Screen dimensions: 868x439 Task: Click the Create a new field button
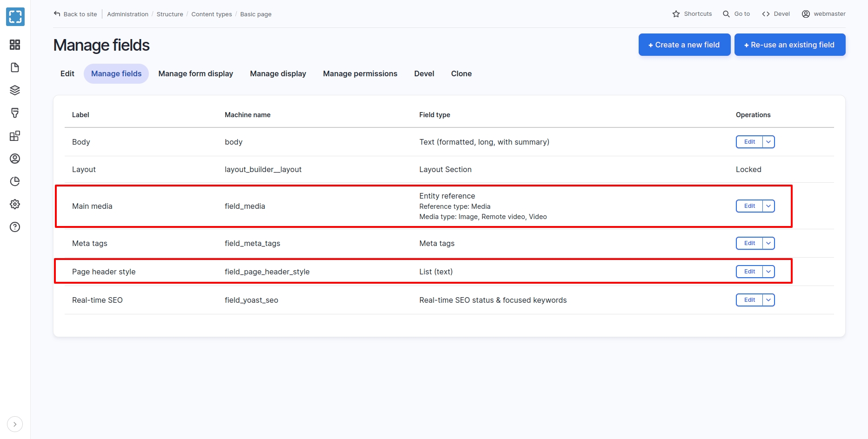(x=684, y=45)
